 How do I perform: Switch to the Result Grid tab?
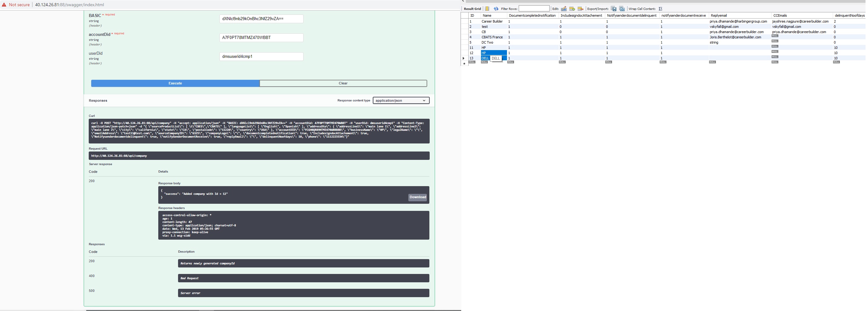(473, 8)
